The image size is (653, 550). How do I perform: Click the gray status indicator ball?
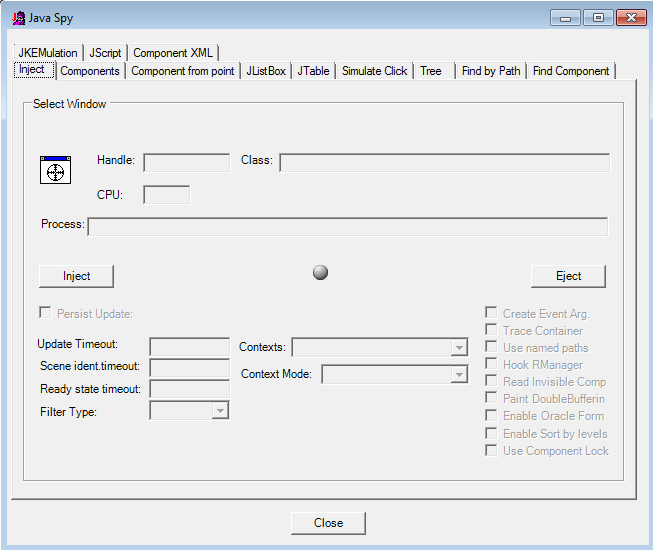[320, 272]
